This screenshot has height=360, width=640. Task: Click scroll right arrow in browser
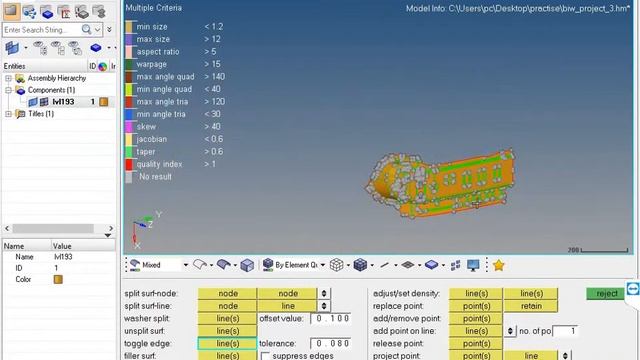coord(111,228)
